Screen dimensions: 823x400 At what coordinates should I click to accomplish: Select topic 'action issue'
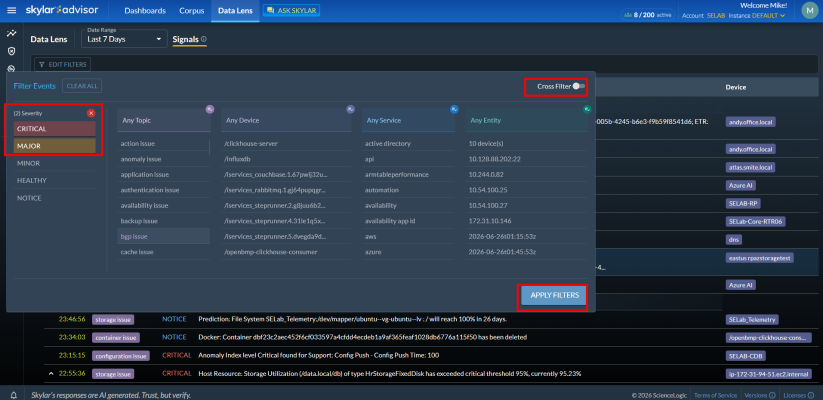164,143
